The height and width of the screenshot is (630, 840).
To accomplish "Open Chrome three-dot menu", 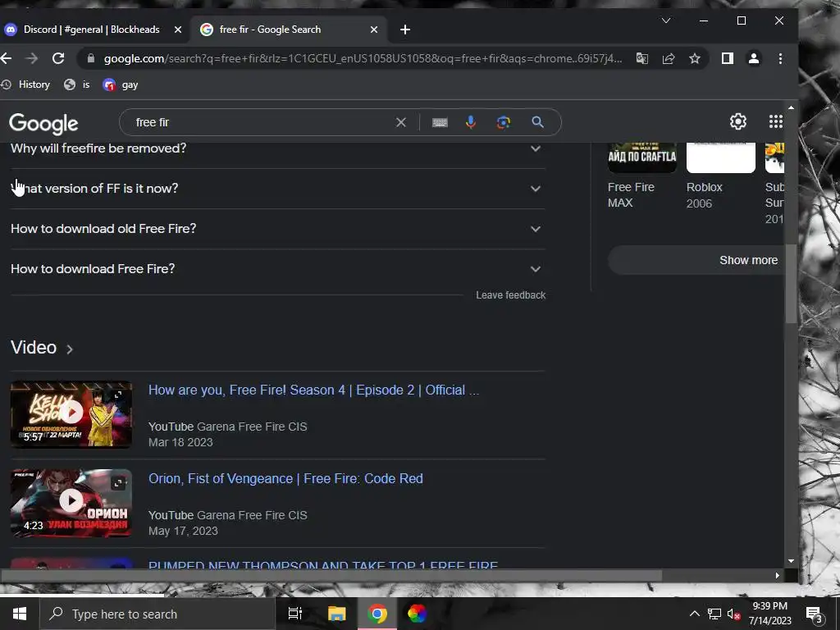I will pos(780,58).
